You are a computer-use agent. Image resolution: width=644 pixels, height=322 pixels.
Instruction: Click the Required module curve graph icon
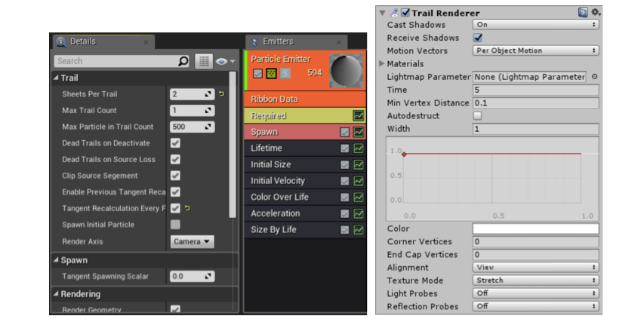pos(359,115)
